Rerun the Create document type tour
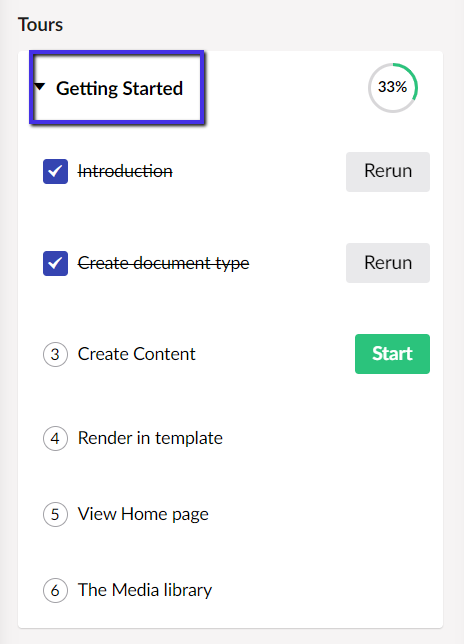Viewport: 464px width, 644px height. [x=388, y=263]
